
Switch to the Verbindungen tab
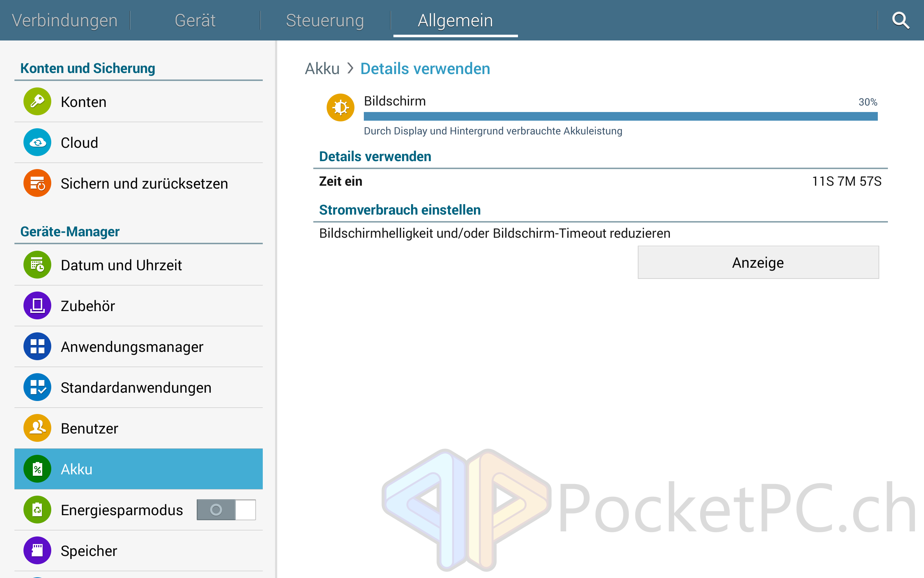tap(65, 20)
